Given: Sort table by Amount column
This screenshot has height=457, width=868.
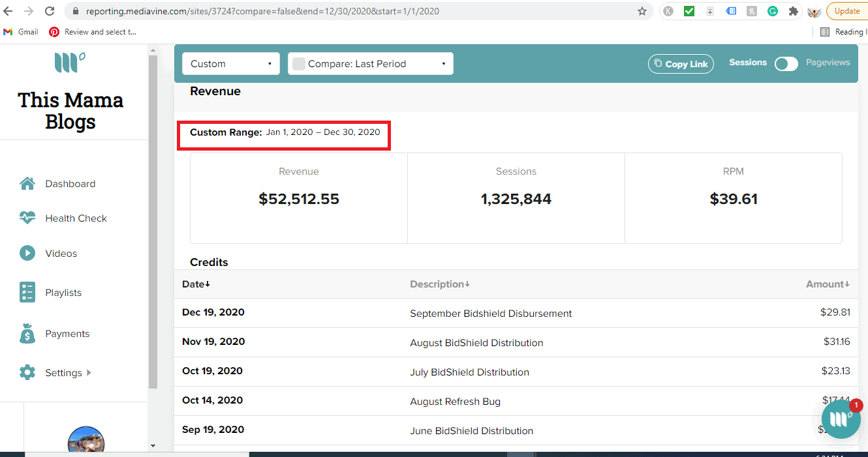Looking at the screenshot, I should tap(827, 284).
